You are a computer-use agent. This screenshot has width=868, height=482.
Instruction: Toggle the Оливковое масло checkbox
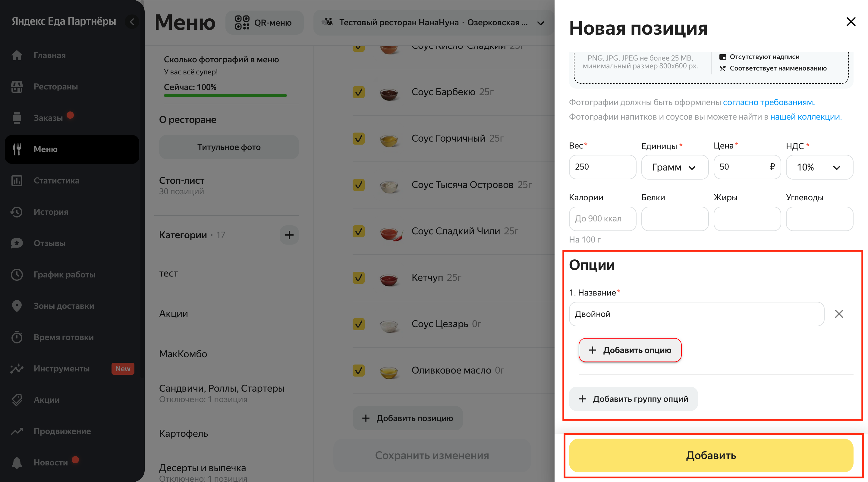358,370
